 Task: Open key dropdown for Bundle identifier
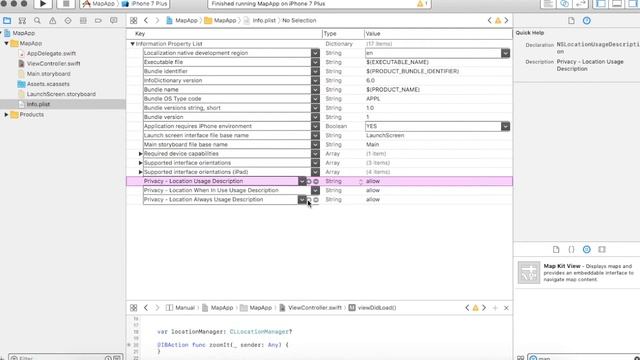click(315, 71)
